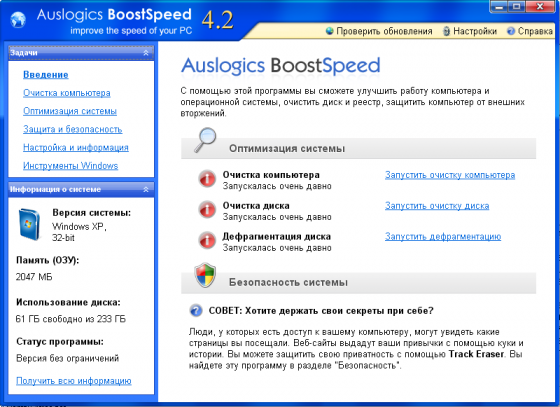This screenshot has height=407, width=560.
Task: Open Инструменты Windows section
Action: pyautogui.click(x=70, y=166)
